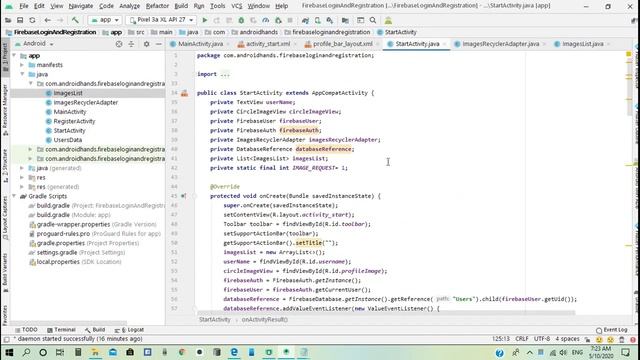Click the override gutter icon by onCreate

184,196
